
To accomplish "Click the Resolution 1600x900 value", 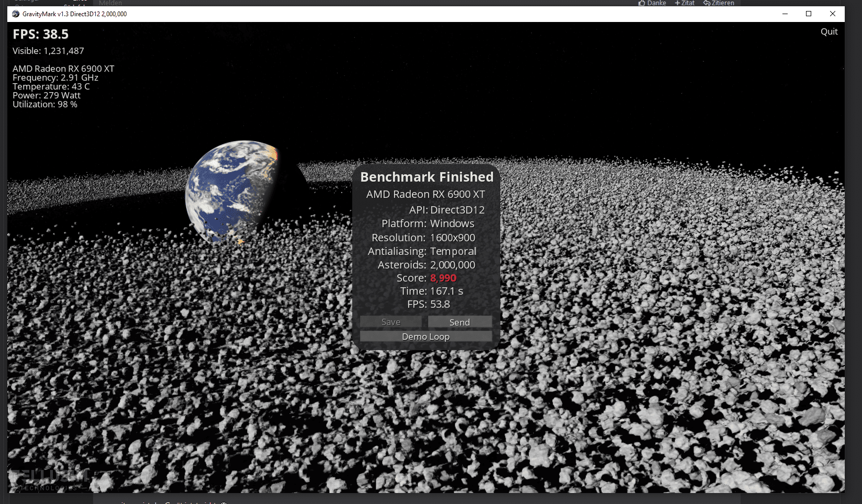I will tap(453, 238).
